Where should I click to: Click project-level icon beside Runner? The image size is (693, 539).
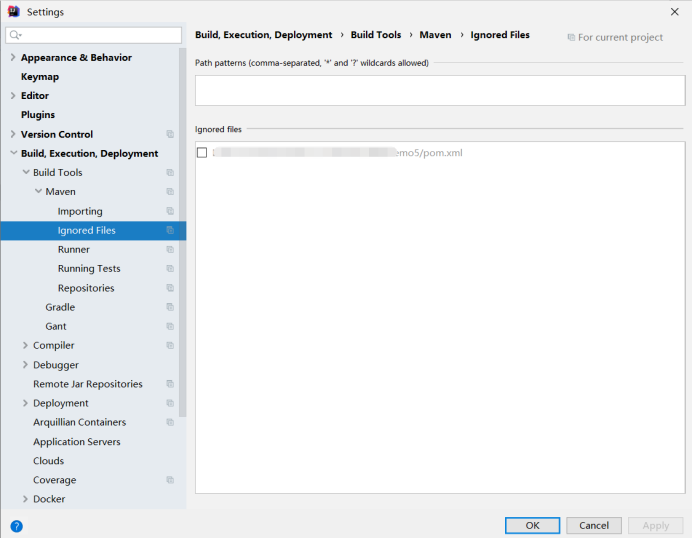pyautogui.click(x=170, y=250)
